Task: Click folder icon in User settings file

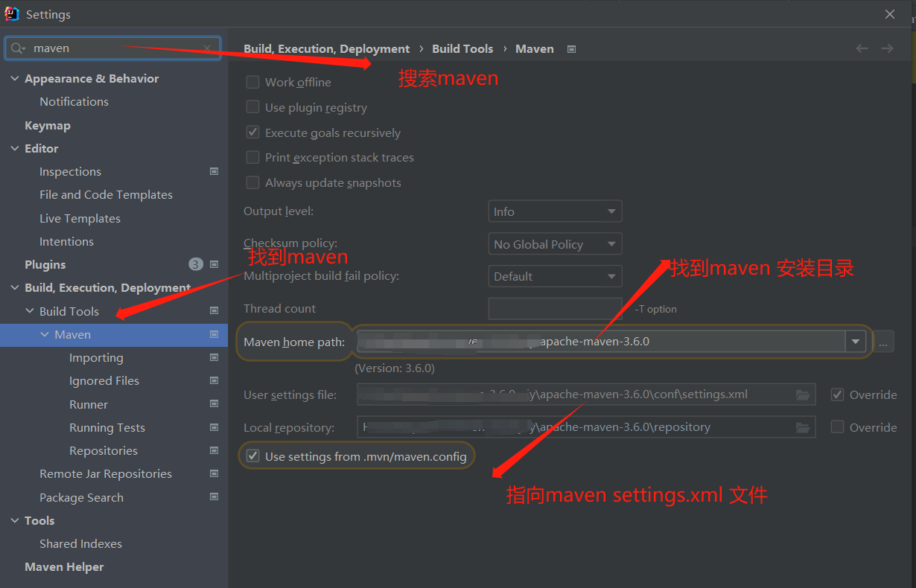Action: 802,394
